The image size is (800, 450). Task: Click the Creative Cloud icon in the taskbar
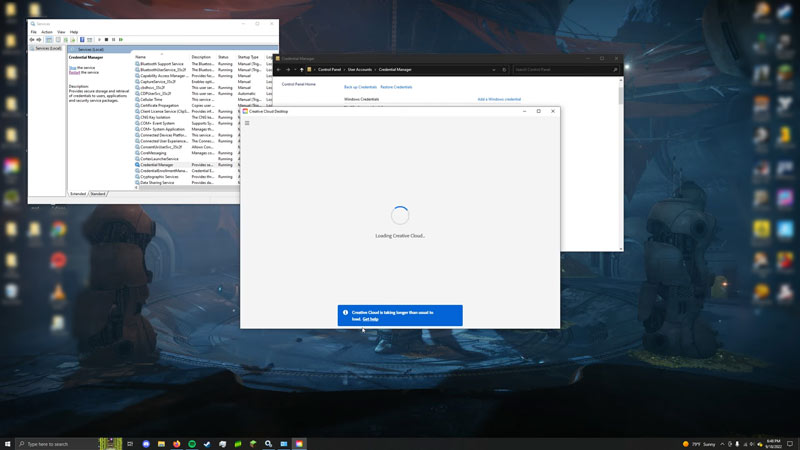pos(299,444)
